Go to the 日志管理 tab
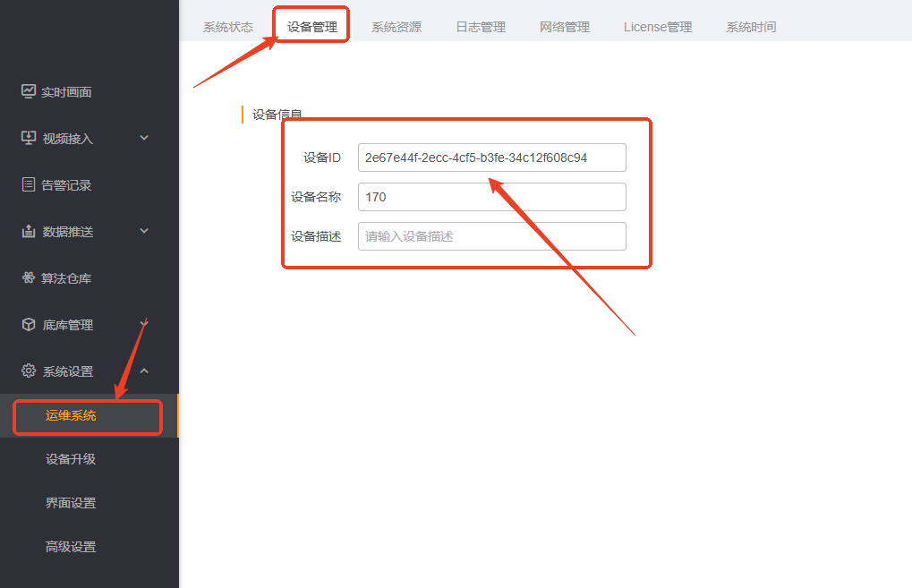The image size is (912, 588). coord(481,27)
